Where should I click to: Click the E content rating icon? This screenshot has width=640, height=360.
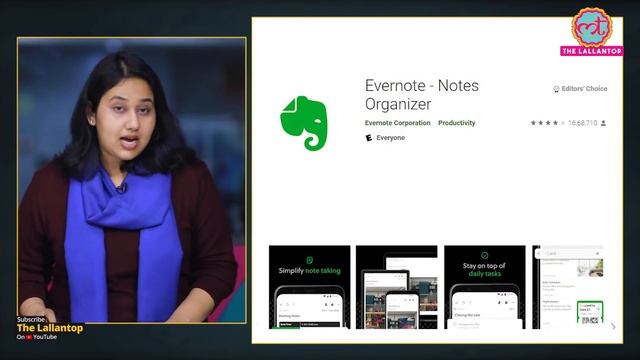pos(369,138)
